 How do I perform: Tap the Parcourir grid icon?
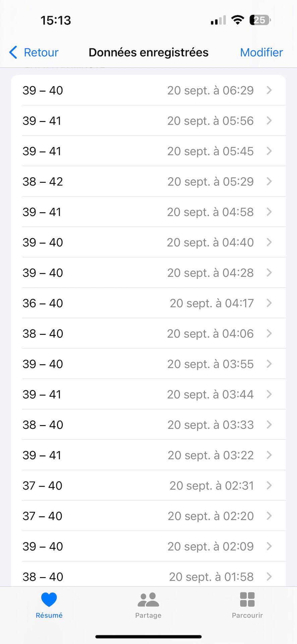click(x=247, y=599)
